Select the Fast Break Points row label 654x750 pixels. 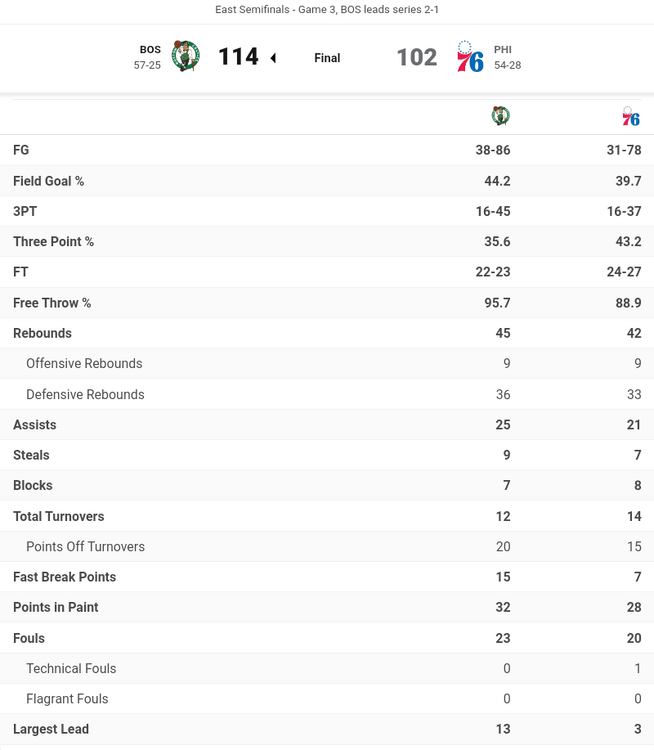tap(64, 577)
